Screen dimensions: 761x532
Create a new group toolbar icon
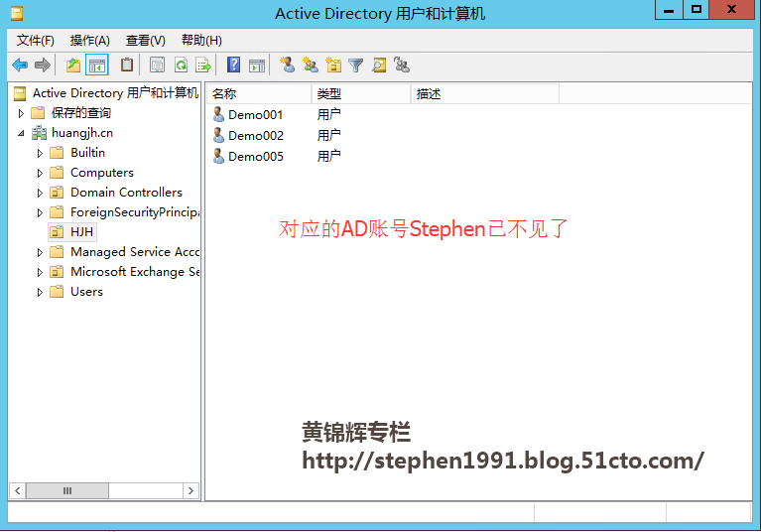tap(311, 66)
